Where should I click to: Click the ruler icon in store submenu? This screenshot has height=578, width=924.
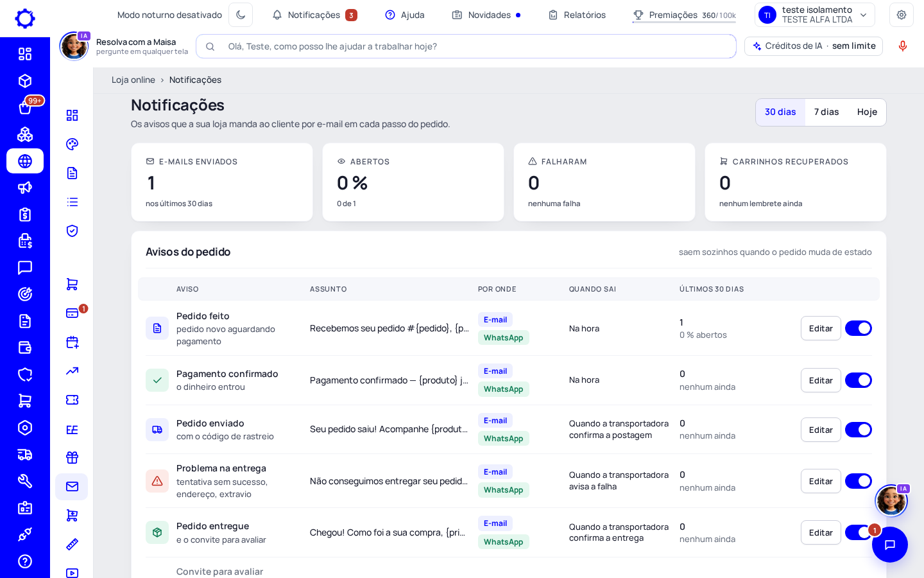[72, 544]
